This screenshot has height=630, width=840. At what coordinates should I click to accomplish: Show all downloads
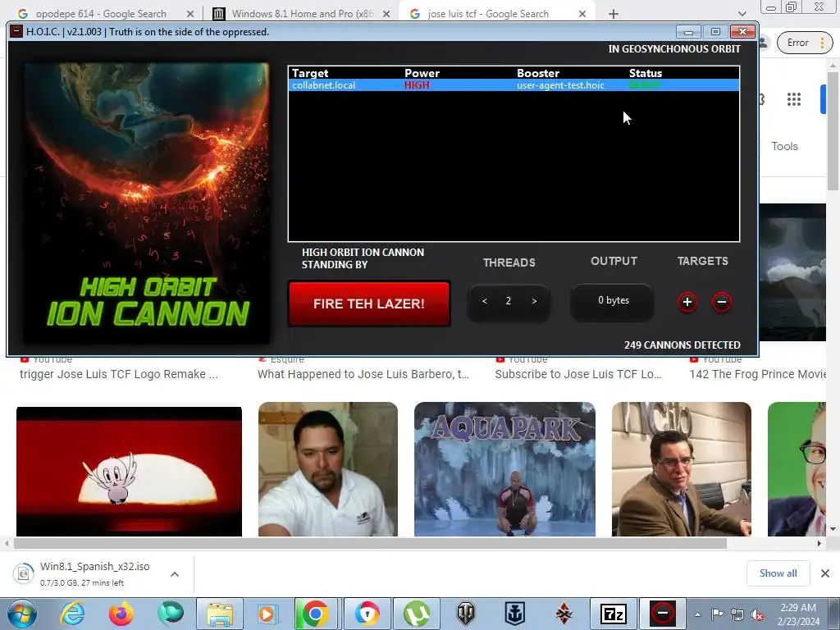coord(778,573)
